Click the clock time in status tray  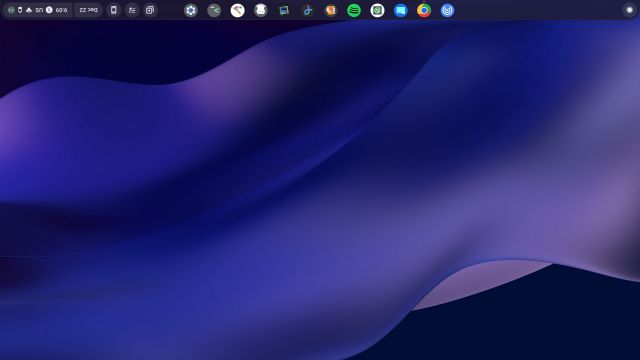[x=61, y=10]
